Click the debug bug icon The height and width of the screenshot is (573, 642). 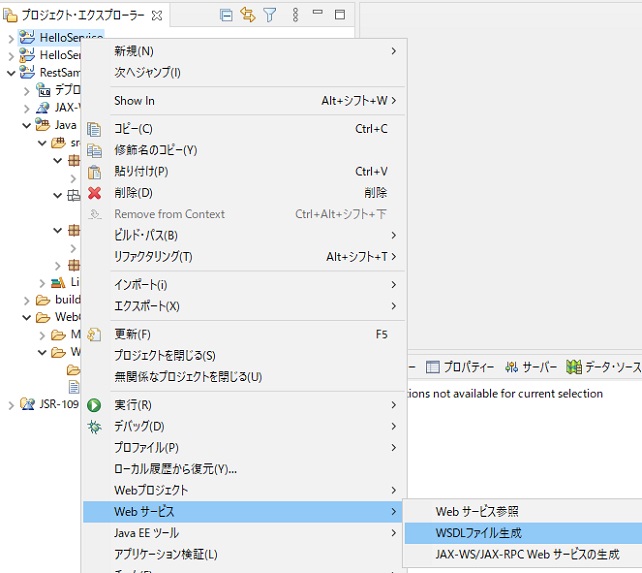coord(94,427)
